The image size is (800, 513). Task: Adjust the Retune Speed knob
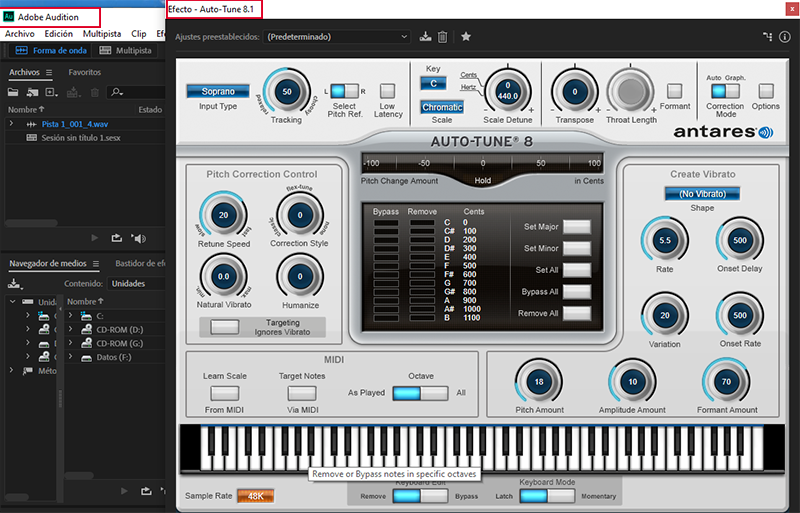223,215
